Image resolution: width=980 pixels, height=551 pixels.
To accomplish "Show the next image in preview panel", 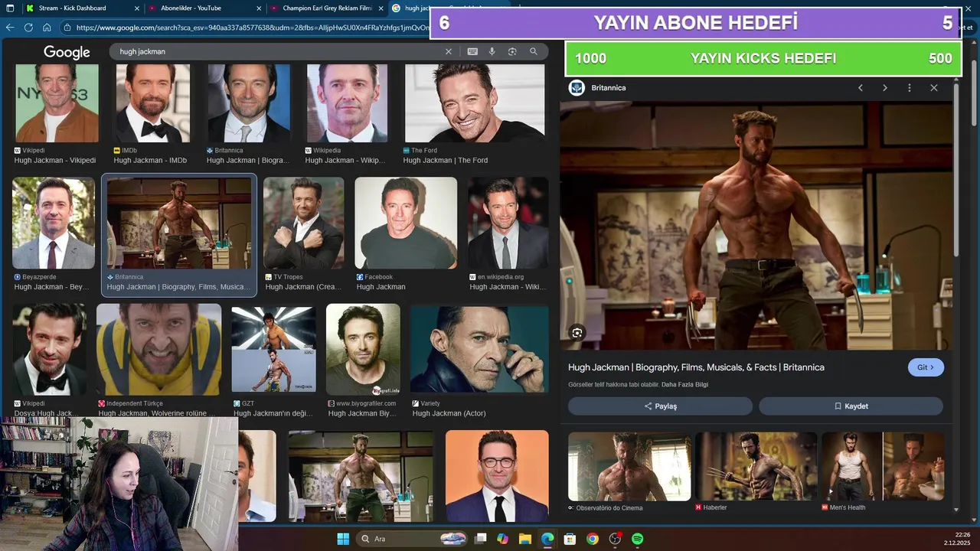I will pos(885,88).
